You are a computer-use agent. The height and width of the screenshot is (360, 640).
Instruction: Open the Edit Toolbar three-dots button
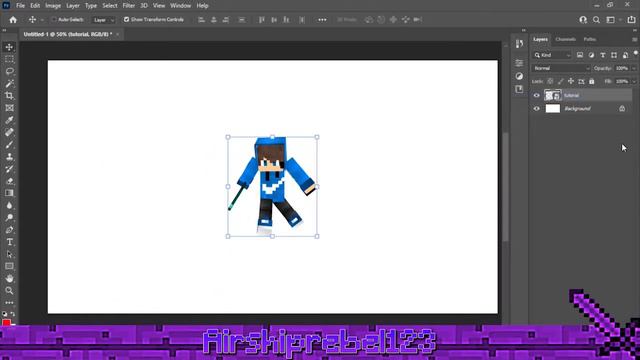(x=9, y=303)
